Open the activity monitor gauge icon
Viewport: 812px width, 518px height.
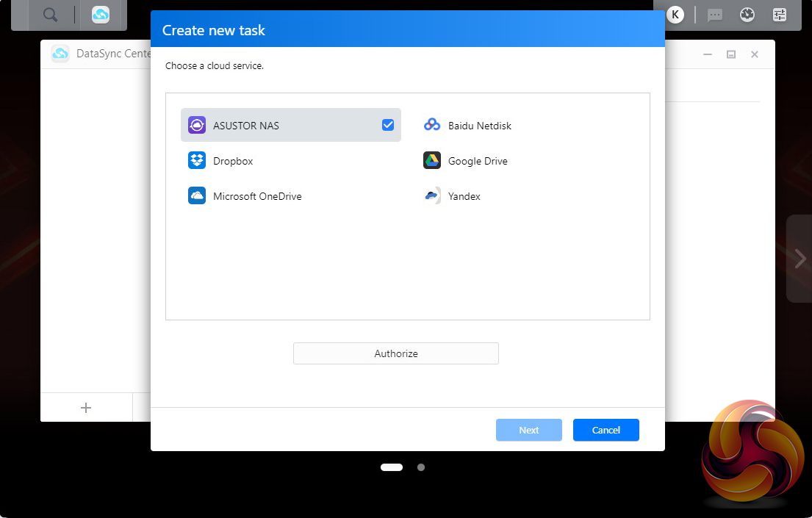click(747, 15)
